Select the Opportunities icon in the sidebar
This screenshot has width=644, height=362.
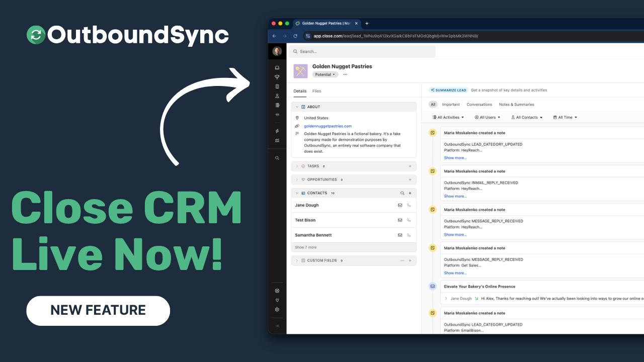coord(277,77)
